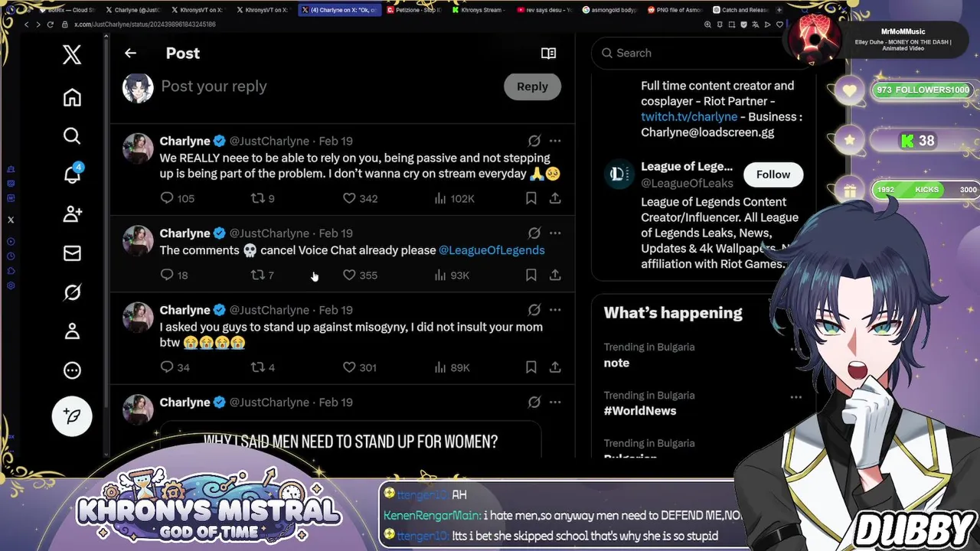Open the X Home icon in sidebar
This screenshot has height=551, width=980.
72,98
